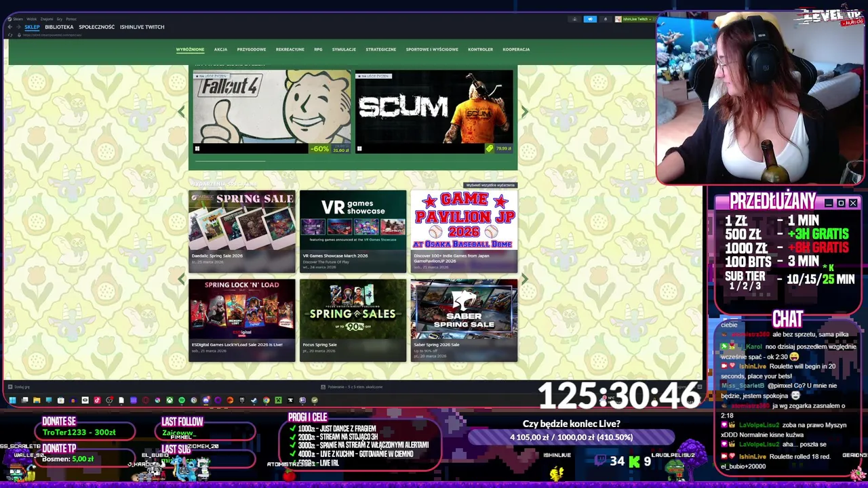Select the PRZYGODOWE sale category
This screenshot has height=488, width=868.
coord(252,49)
